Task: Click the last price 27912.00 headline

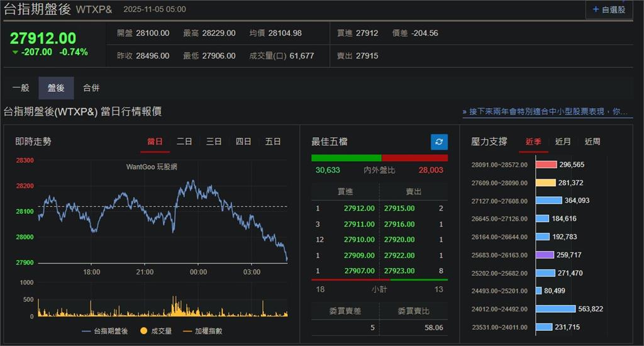Action: [43, 38]
